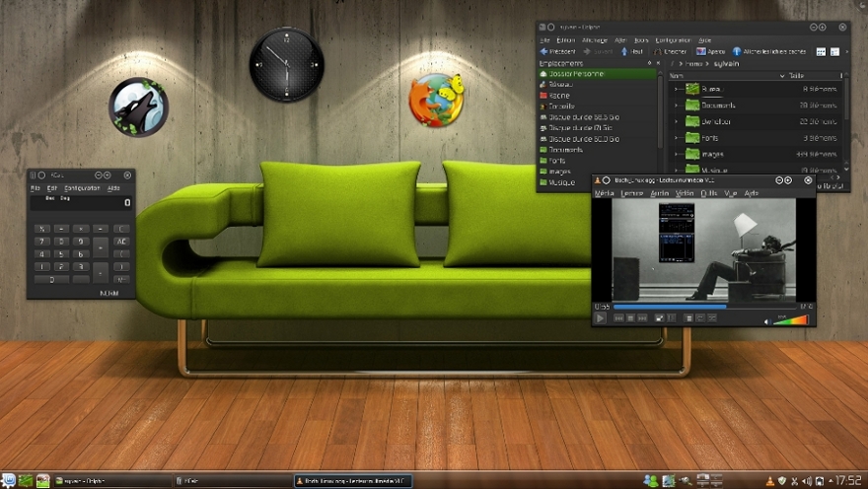This screenshot has width=868, height=489.
Task: Mute VLC with the speaker icon
Action: tap(767, 321)
